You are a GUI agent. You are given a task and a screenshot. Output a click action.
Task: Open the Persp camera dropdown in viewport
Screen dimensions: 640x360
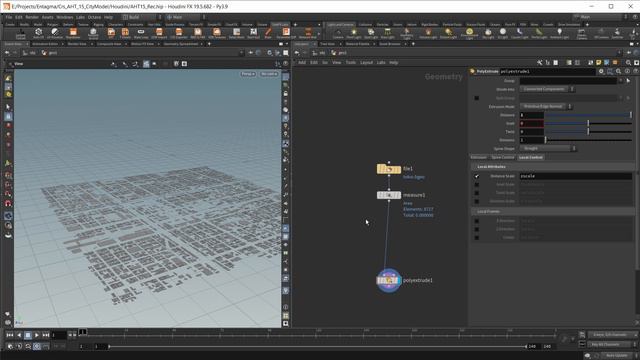tap(248, 74)
